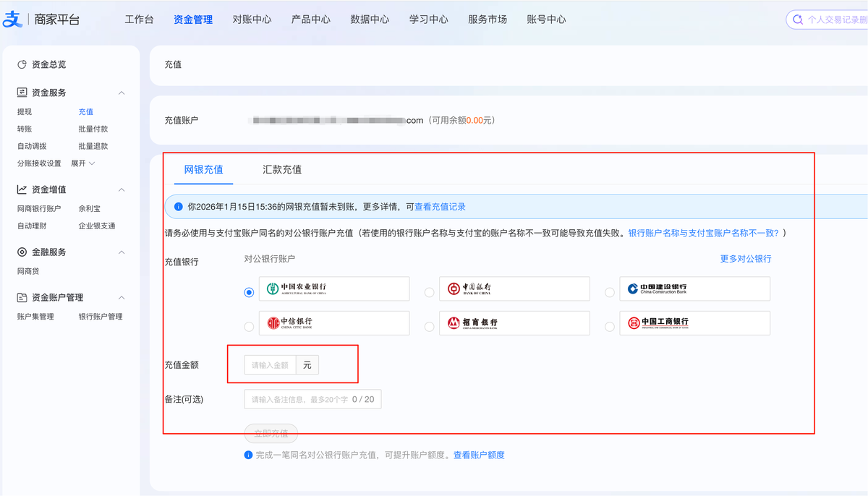Go to 网商银行账户 in sidebar
This screenshot has width=868, height=496.
(39, 209)
